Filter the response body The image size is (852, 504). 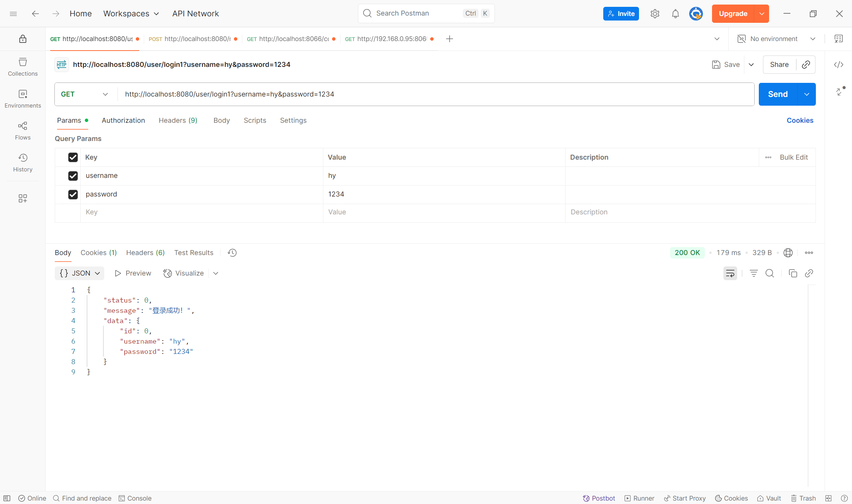click(x=753, y=273)
